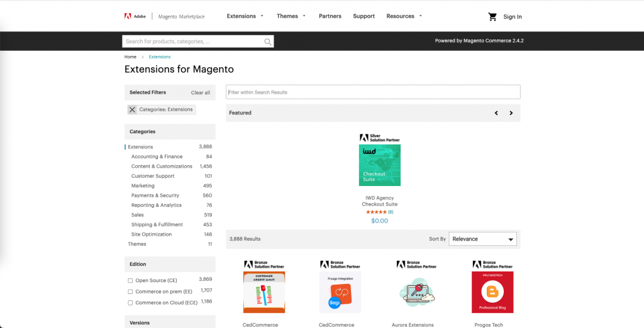Click the Edition filter header
Screen dimensions: 644x328
point(170,265)
